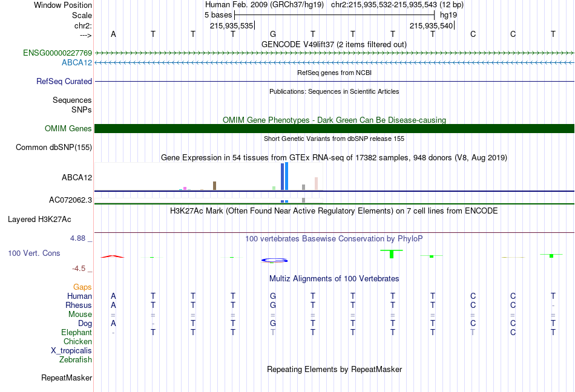This screenshot has width=575, height=392.
Task: Click the Layered H3K27Ac label
Action: click(x=39, y=219)
